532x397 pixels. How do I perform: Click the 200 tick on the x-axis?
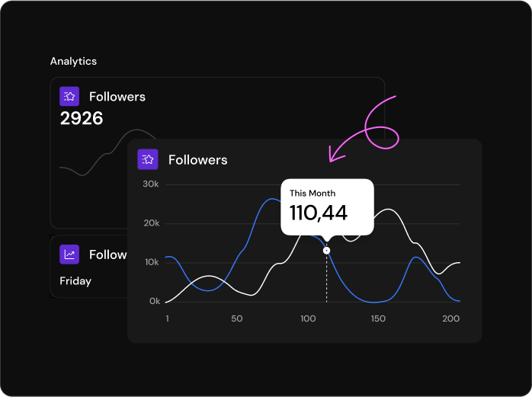point(451,319)
